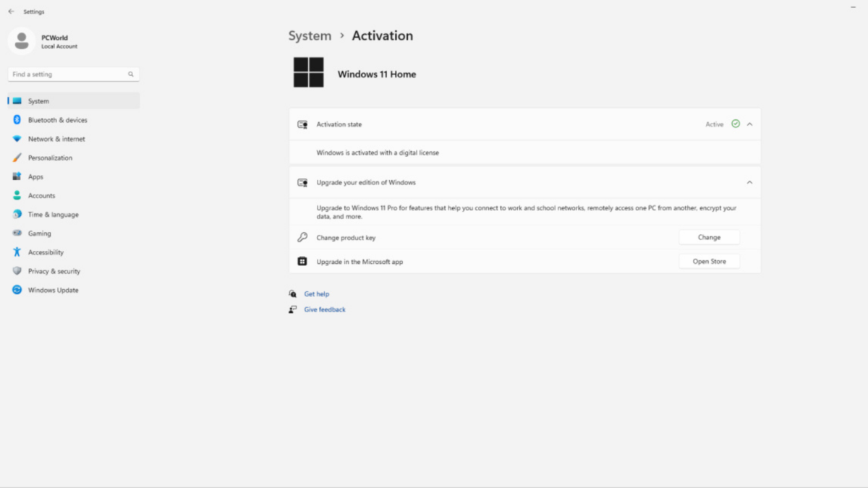
Task: Click the green Active checkmark badge
Action: (x=736, y=124)
